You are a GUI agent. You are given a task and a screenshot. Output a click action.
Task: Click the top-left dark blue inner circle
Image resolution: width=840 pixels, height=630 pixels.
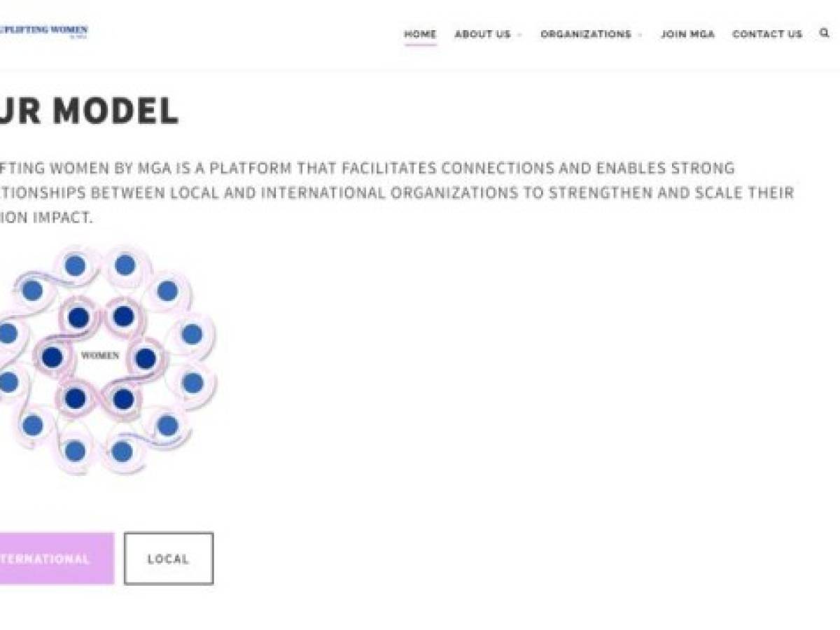(78, 317)
